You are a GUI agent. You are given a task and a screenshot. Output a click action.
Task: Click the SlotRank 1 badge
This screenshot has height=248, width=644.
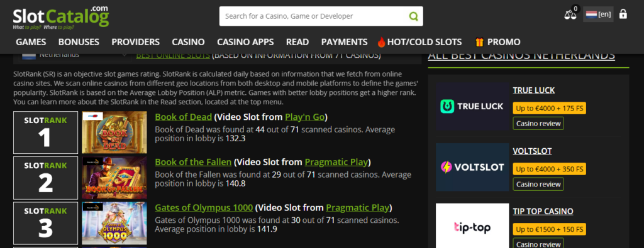[45, 132]
